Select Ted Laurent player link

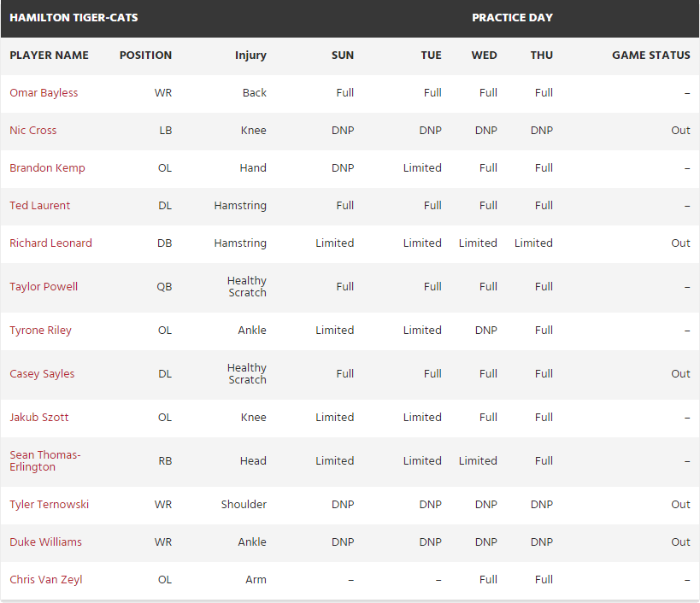pyautogui.click(x=40, y=206)
